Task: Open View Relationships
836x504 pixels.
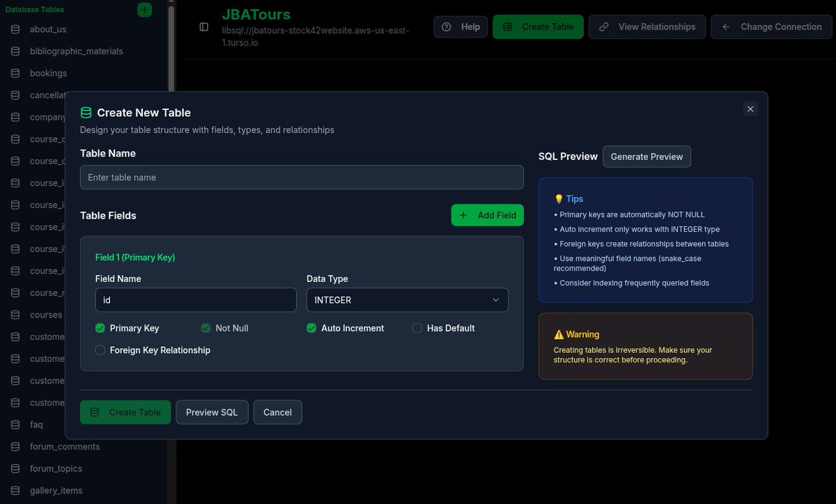Action: (647, 26)
